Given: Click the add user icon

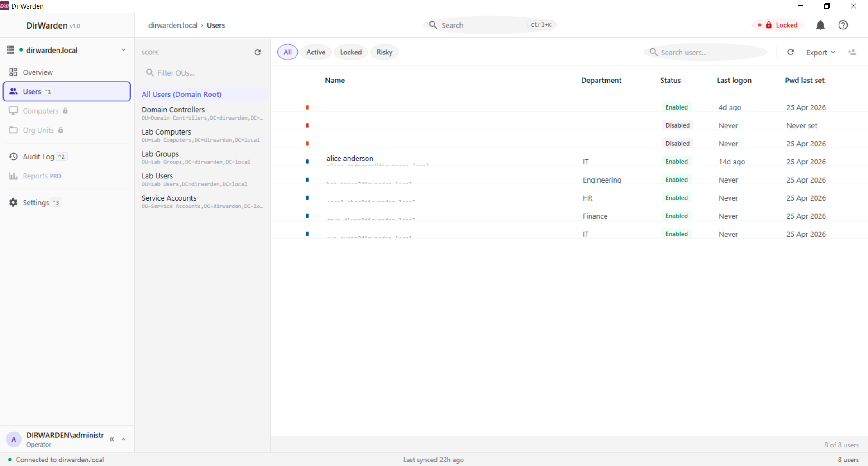Looking at the screenshot, I should point(852,53).
